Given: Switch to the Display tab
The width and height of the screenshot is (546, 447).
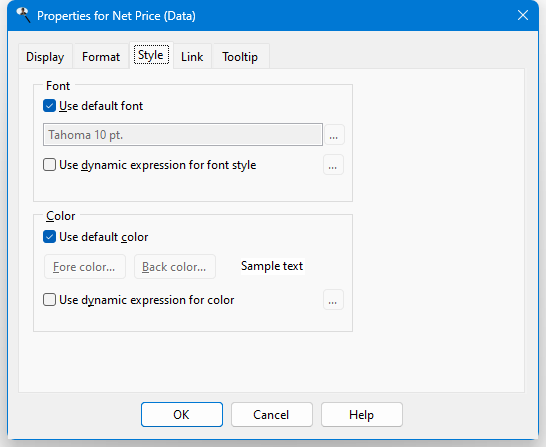Looking at the screenshot, I should coord(45,56).
